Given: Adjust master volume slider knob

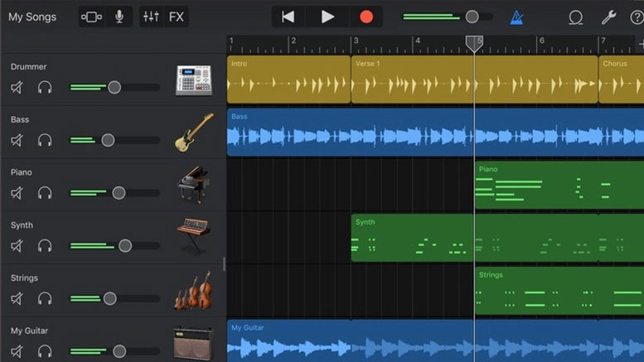Looking at the screenshot, I should [x=472, y=17].
